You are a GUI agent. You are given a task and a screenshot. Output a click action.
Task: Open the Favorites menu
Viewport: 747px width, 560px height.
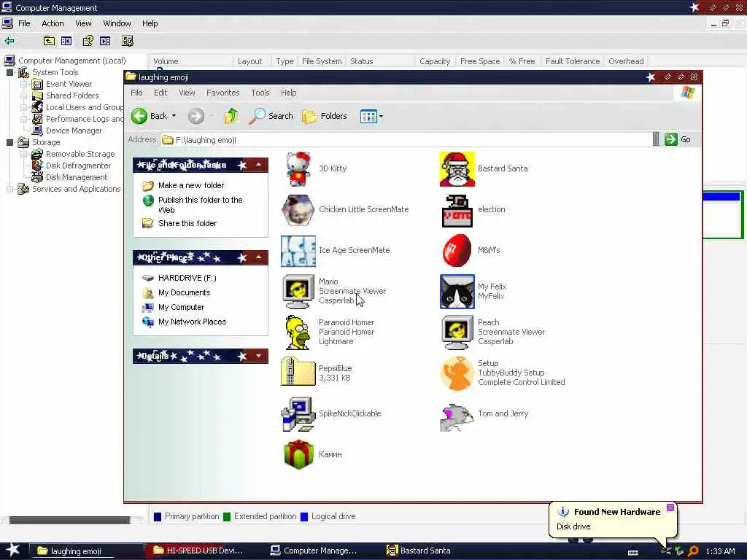(222, 93)
